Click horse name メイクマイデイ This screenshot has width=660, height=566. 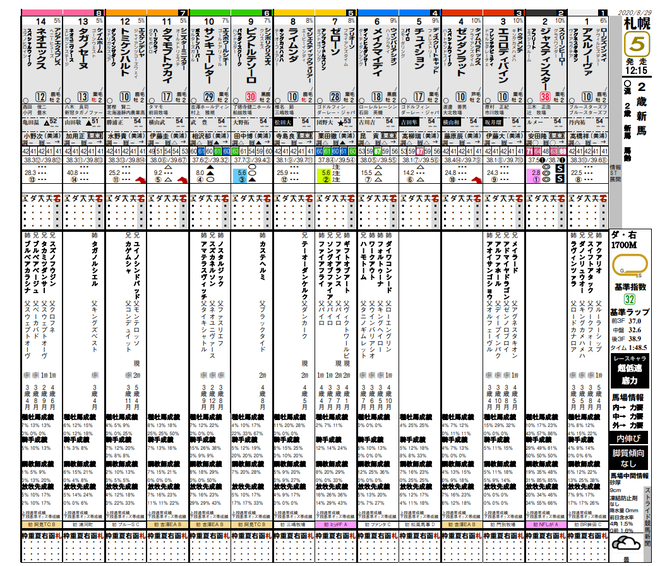click(378, 53)
